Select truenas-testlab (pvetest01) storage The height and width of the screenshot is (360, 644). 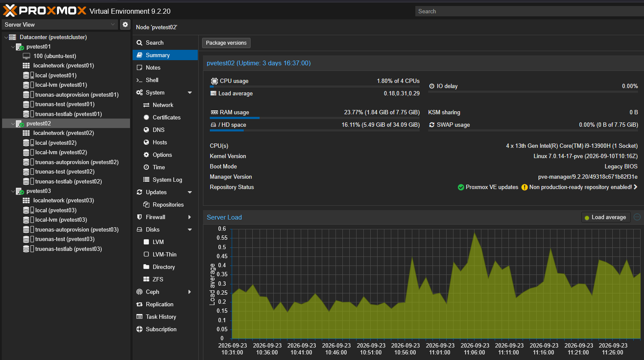click(x=66, y=114)
